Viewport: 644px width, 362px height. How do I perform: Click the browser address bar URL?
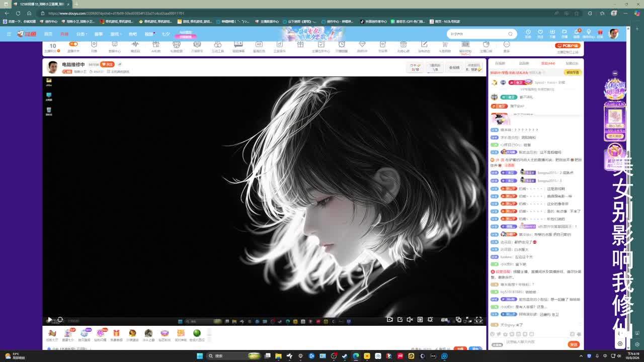point(116,14)
